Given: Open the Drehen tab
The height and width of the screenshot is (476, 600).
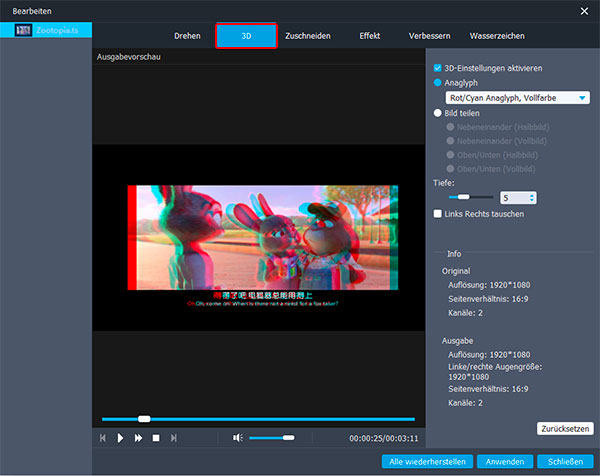Looking at the screenshot, I should [x=187, y=36].
